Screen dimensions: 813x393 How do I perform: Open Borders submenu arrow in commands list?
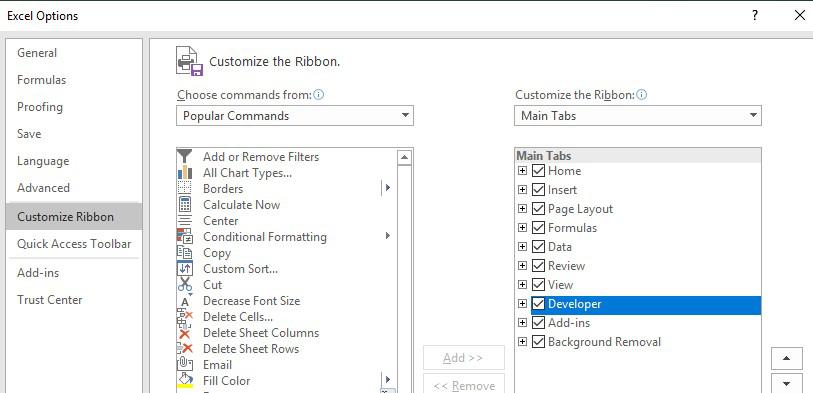tap(387, 188)
